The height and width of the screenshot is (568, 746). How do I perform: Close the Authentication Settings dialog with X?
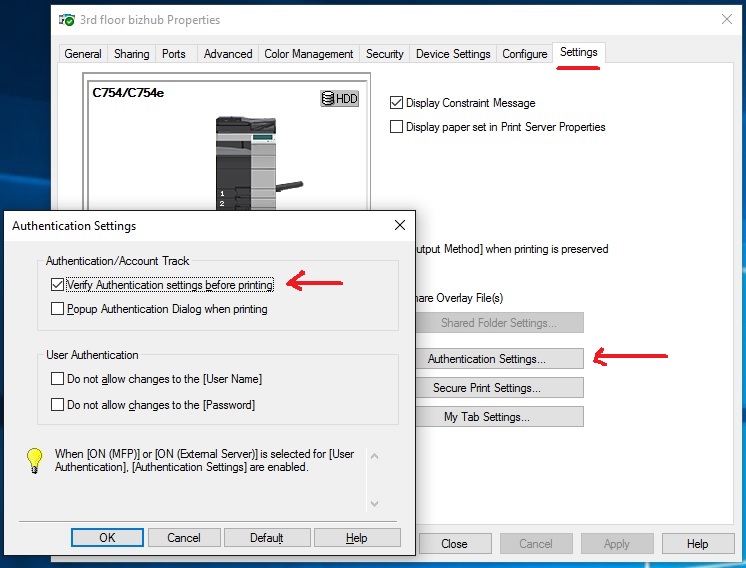400,226
